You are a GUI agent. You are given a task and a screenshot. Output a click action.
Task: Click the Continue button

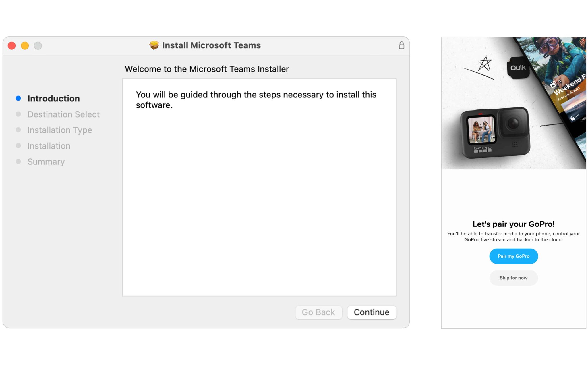pos(372,312)
